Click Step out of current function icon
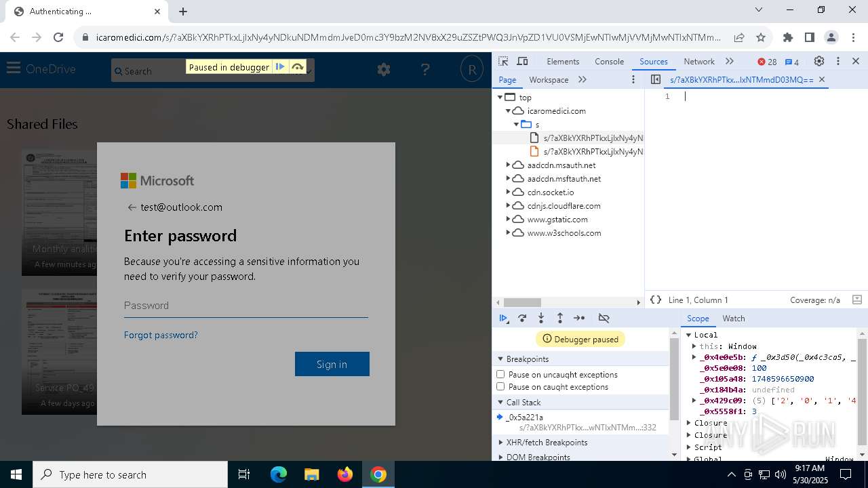This screenshot has width=868, height=488. click(560, 318)
